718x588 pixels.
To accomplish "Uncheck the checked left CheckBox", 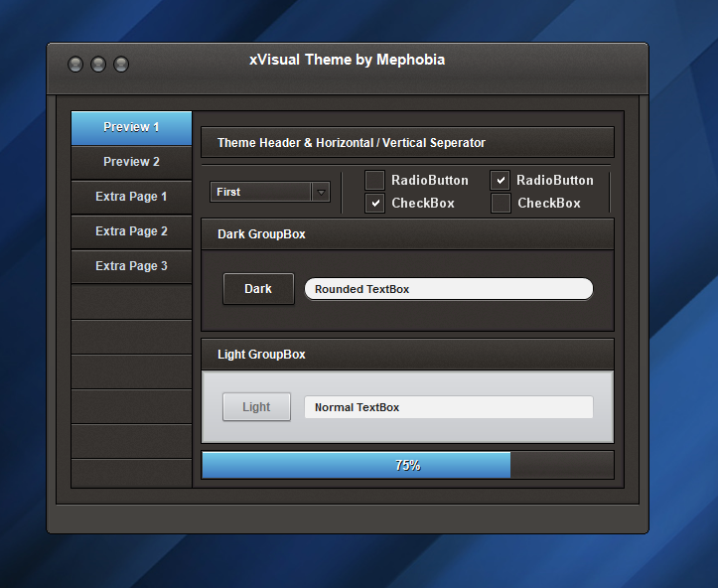I will (375, 204).
